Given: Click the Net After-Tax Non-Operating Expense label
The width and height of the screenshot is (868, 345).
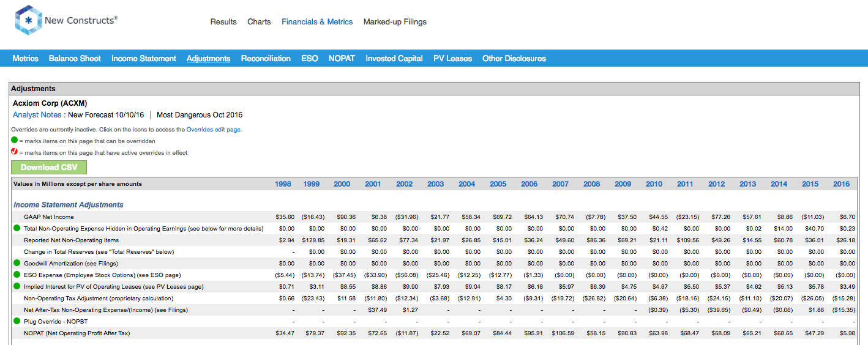Looking at the screenshot, I should click(x=106, y=310).
